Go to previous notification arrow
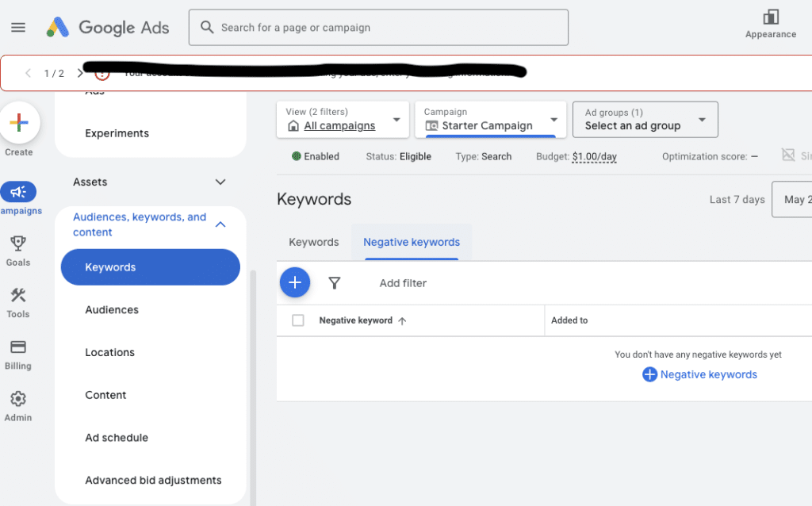Screen dimensions: 812x506 (x=28, y=73)
